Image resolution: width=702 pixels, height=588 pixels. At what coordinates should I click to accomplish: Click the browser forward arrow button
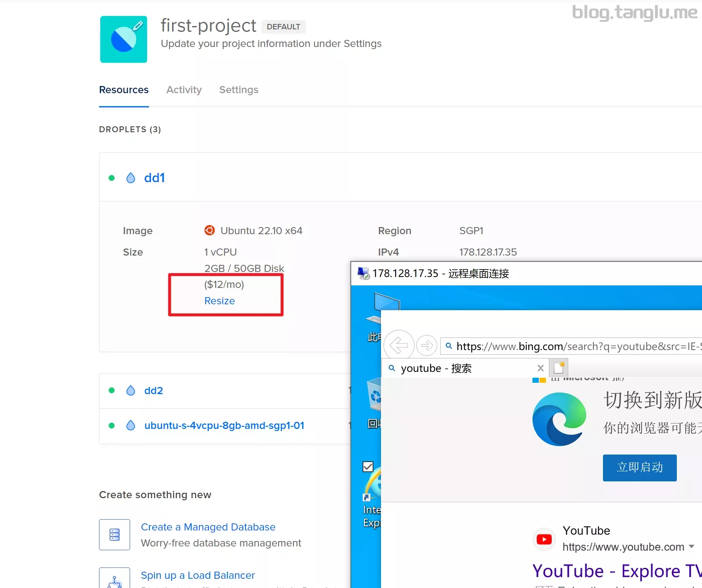[x=427, y=346]
